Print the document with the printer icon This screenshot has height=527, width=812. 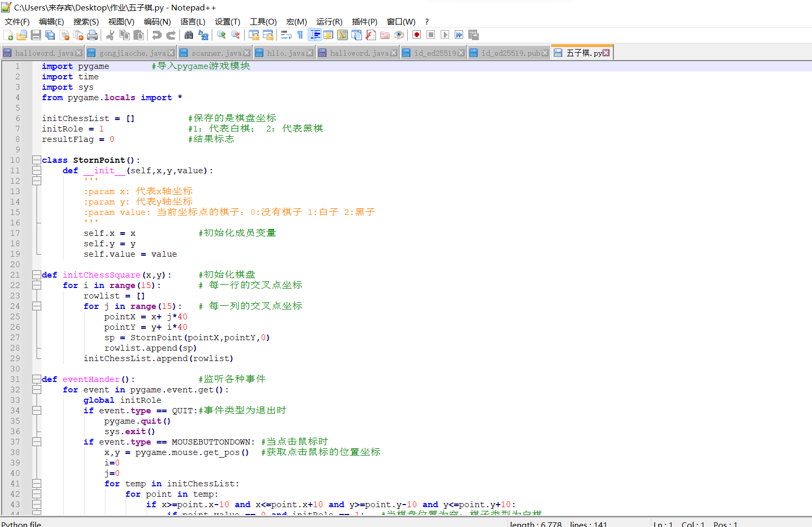(92, 35)
